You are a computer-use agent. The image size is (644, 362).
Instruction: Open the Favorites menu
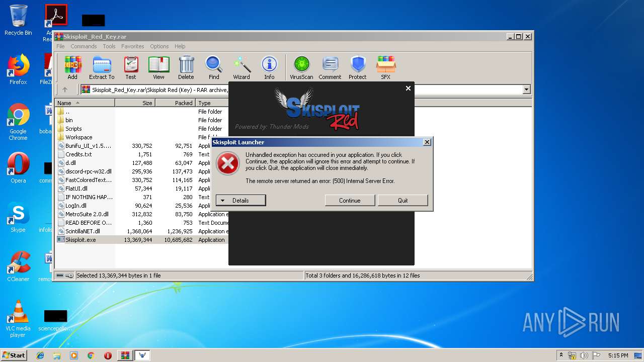point(133,46)
